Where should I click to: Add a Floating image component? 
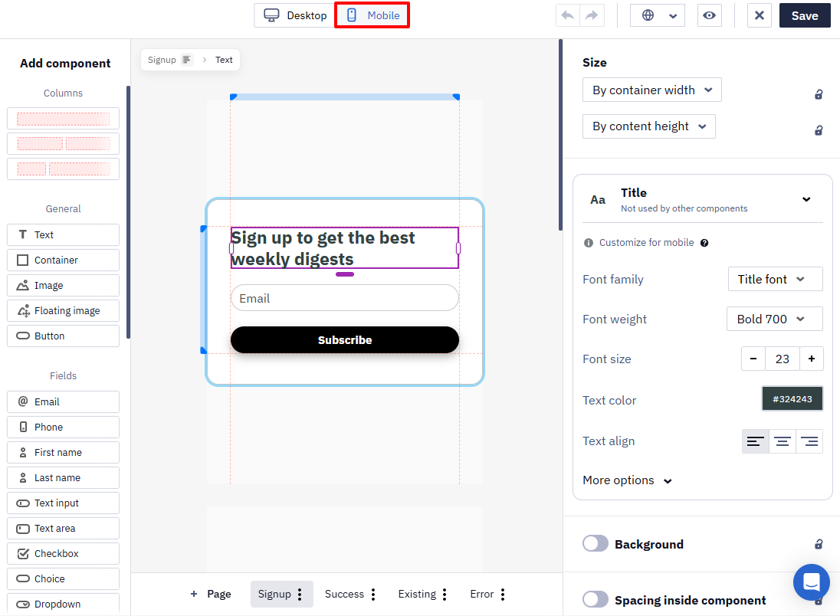coord(63,310)
